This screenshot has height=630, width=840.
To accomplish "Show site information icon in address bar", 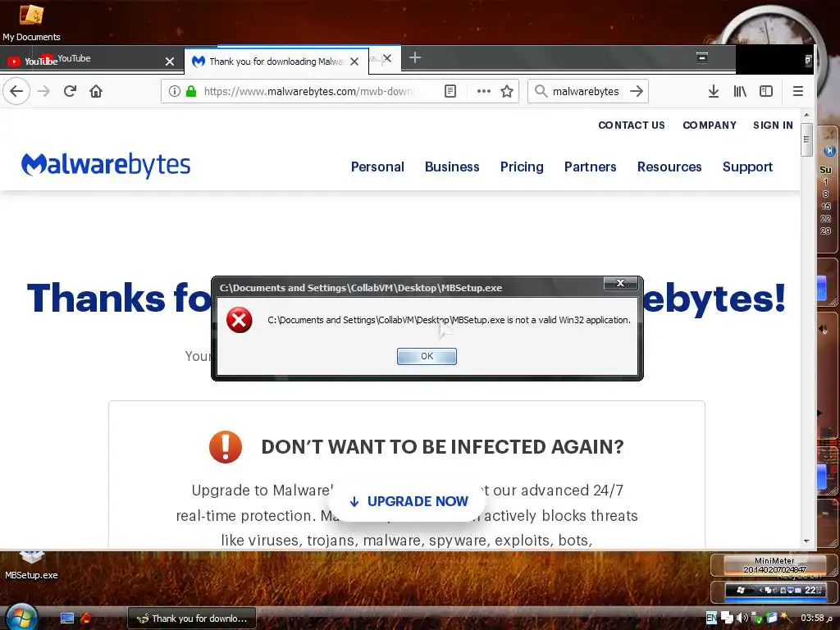I will 174,91.
